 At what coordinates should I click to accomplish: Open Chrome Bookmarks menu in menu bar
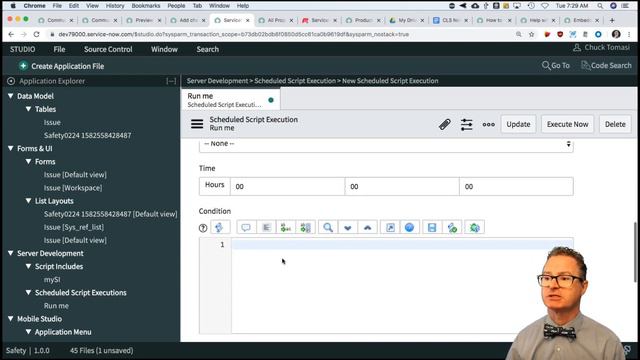point(146,6)
